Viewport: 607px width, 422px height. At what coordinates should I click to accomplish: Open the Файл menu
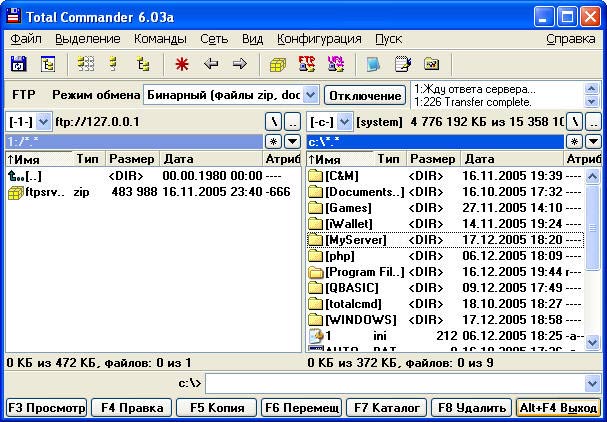(26, 39)
